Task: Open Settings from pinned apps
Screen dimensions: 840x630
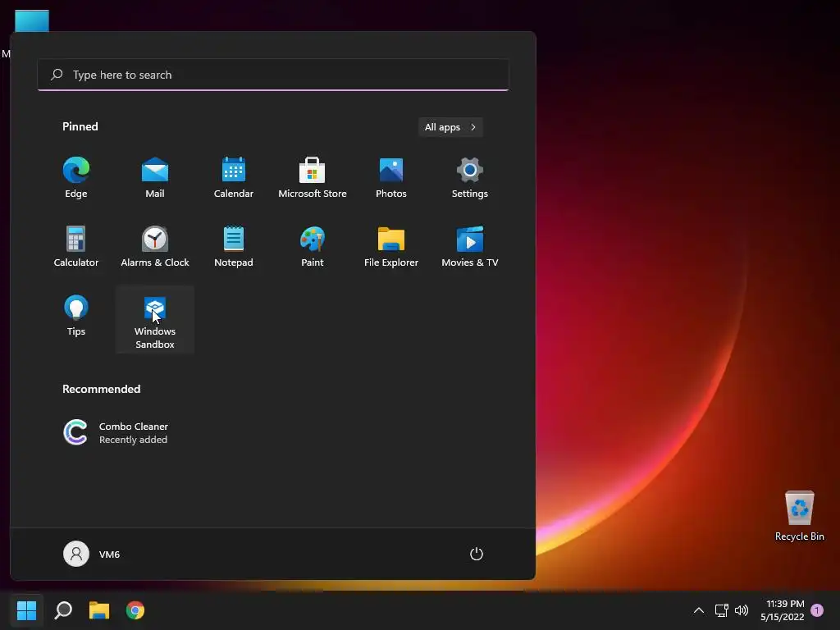Action: (470, 178)
